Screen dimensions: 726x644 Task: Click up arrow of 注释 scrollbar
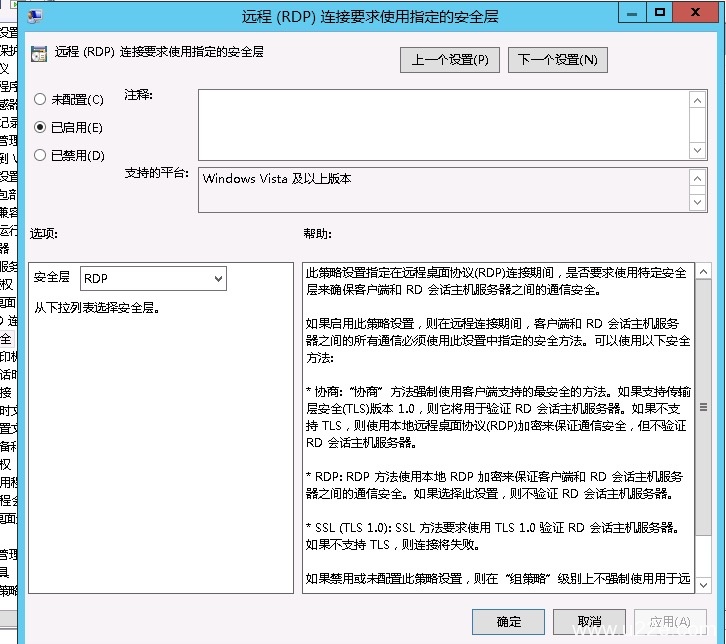(698, 100)
